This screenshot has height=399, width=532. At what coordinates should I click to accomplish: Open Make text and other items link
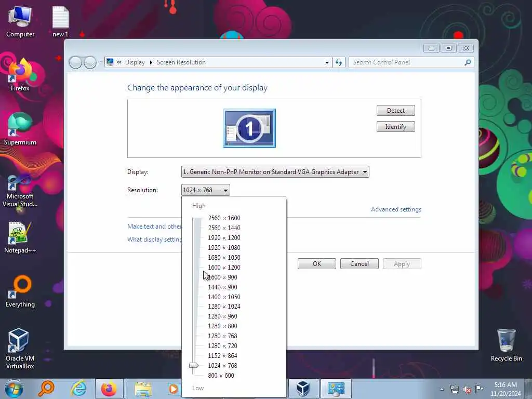(154, 227)
